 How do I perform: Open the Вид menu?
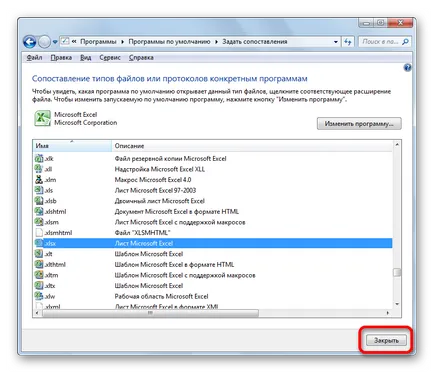86,58
